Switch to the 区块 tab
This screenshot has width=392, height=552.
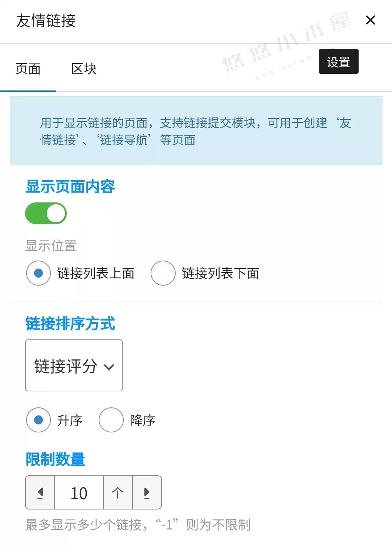(84, 69)
